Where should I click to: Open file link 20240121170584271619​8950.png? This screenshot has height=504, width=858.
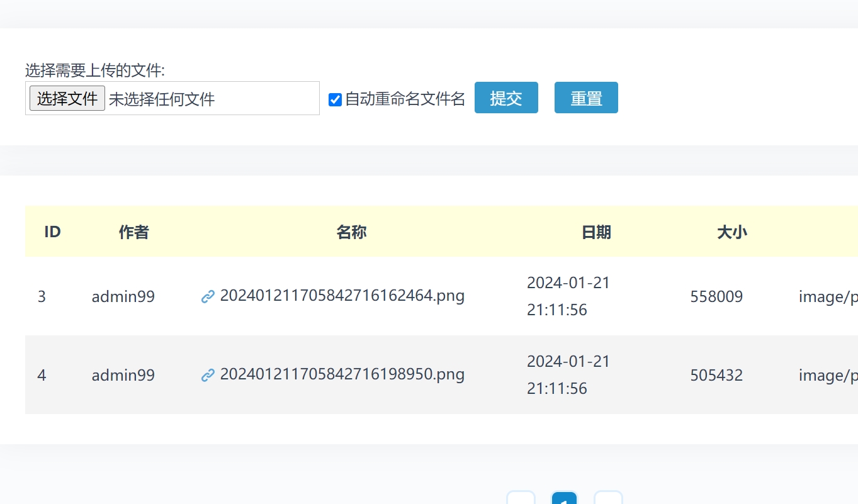click(342, 374)
